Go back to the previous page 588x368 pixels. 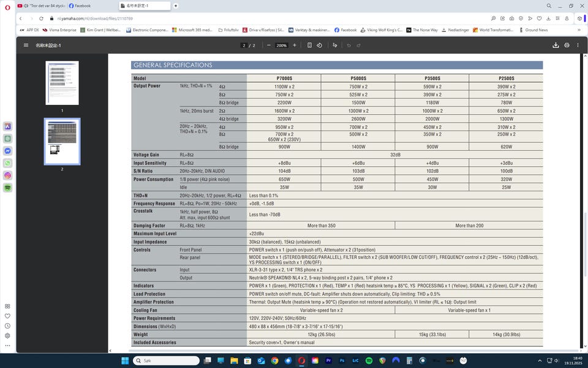21,18
